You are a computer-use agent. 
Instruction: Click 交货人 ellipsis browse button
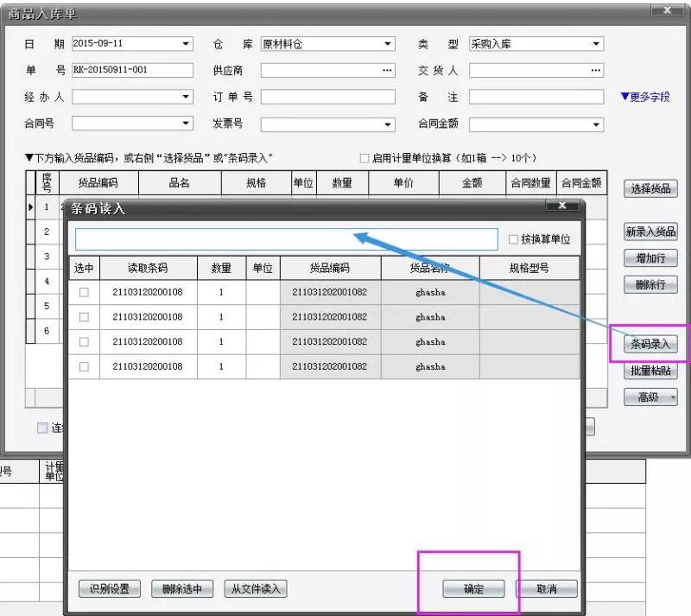coord(595,71)
